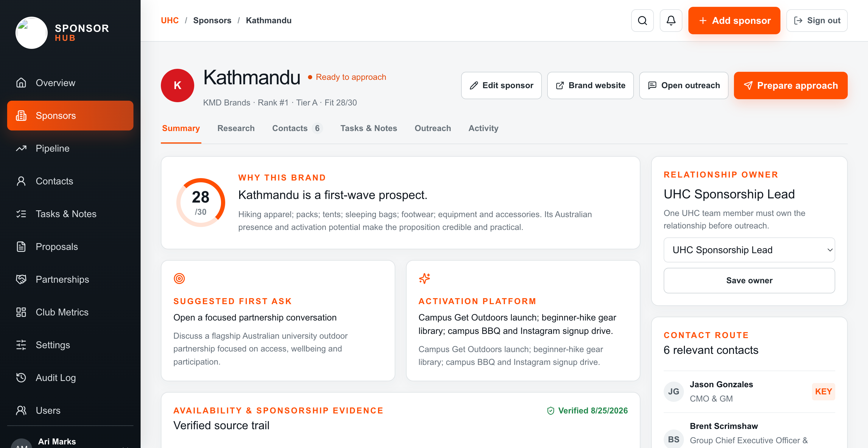Image resolution: width=868 pixels, height=448 pixels.
Task: Click the KEY badge for Jason Gonzales
Action: click(x=823, y=391)
